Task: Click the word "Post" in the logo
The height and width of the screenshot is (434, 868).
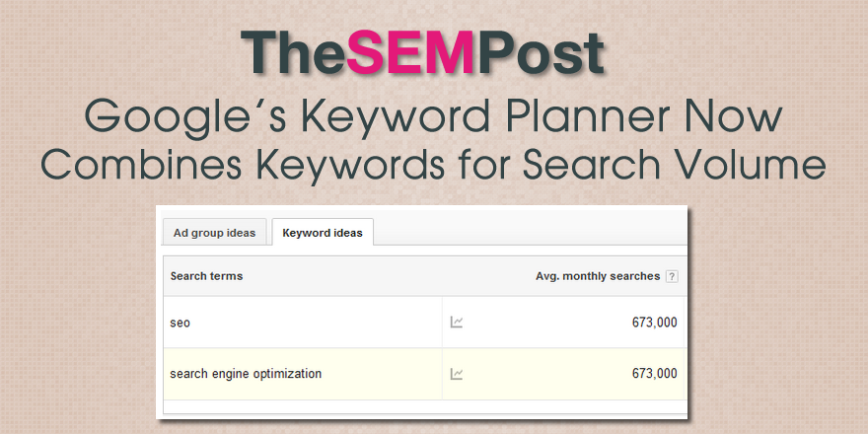Action: (541, 54)
